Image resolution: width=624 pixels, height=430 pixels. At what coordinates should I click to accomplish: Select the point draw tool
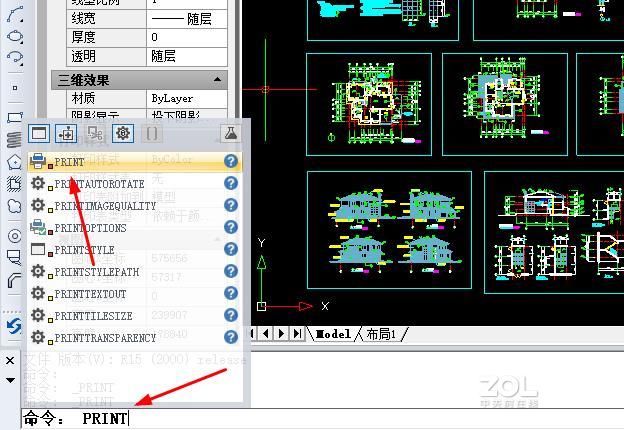15,88
